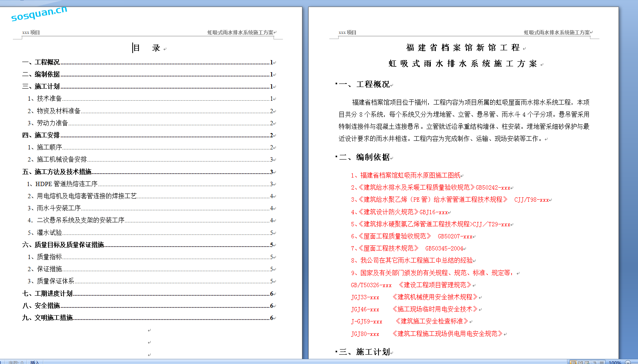Switch to Draft view
The height and width of the screenshot is (364, 638).
tap(602, 362)
